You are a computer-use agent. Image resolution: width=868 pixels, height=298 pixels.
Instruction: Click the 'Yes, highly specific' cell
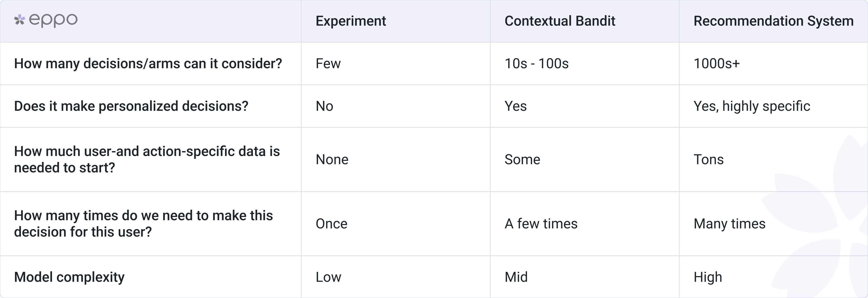751,106
